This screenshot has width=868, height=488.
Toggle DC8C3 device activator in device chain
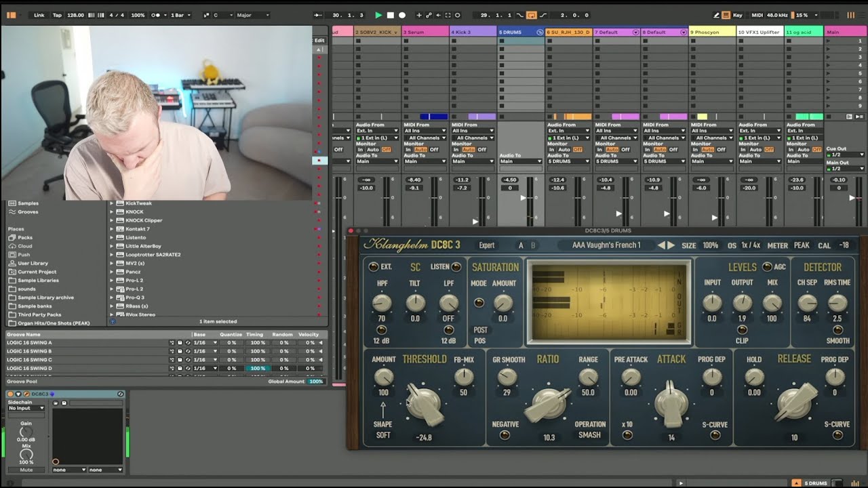click(x=10, y=394)
